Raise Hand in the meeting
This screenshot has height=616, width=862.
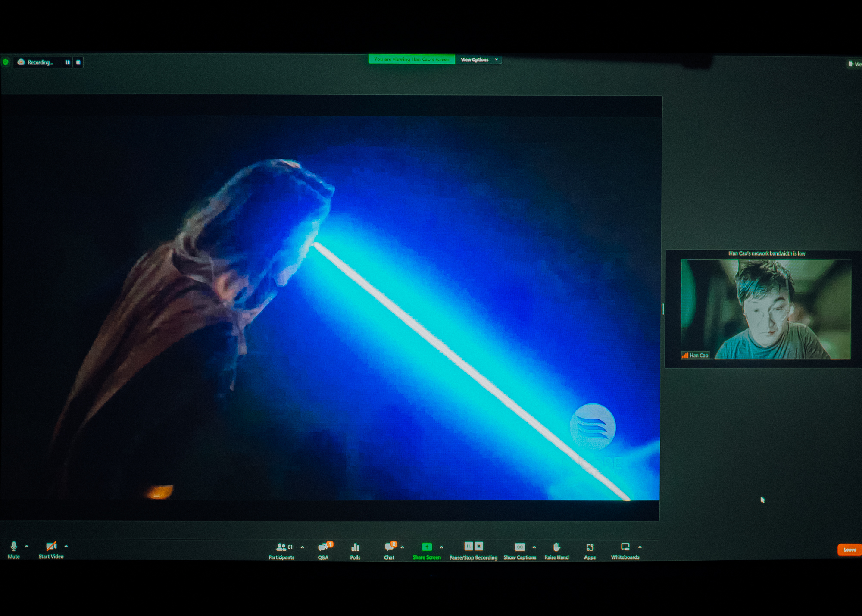click(x=556, y=551)
